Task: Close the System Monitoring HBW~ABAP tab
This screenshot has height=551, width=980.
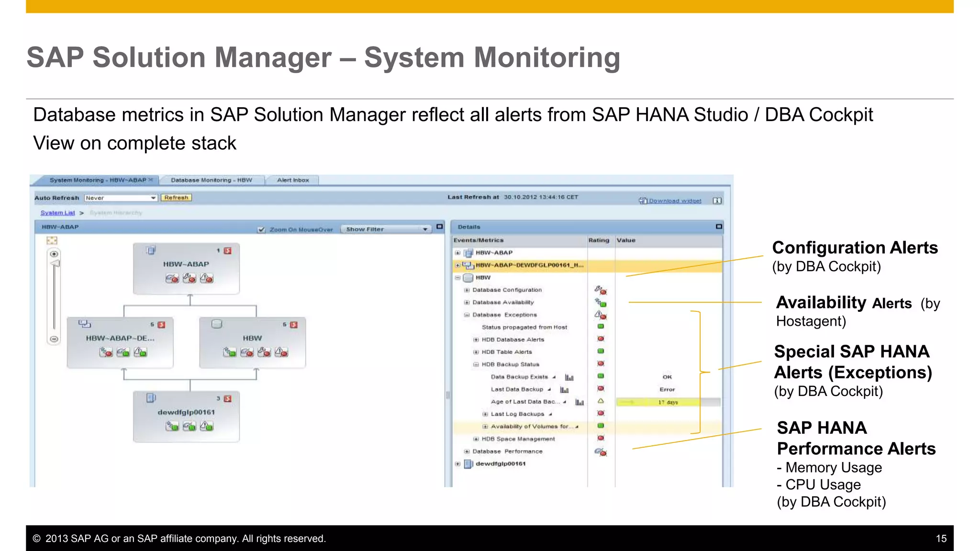Action: tap(151, 180)
